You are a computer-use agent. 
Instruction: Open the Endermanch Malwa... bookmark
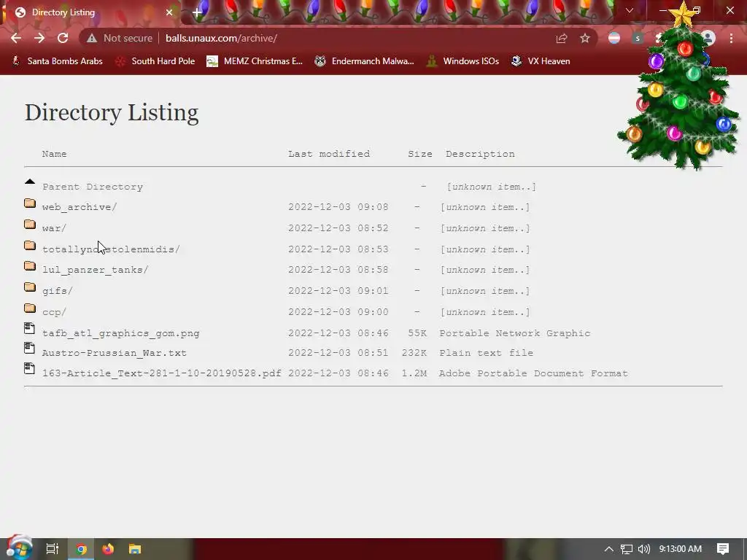365,61
